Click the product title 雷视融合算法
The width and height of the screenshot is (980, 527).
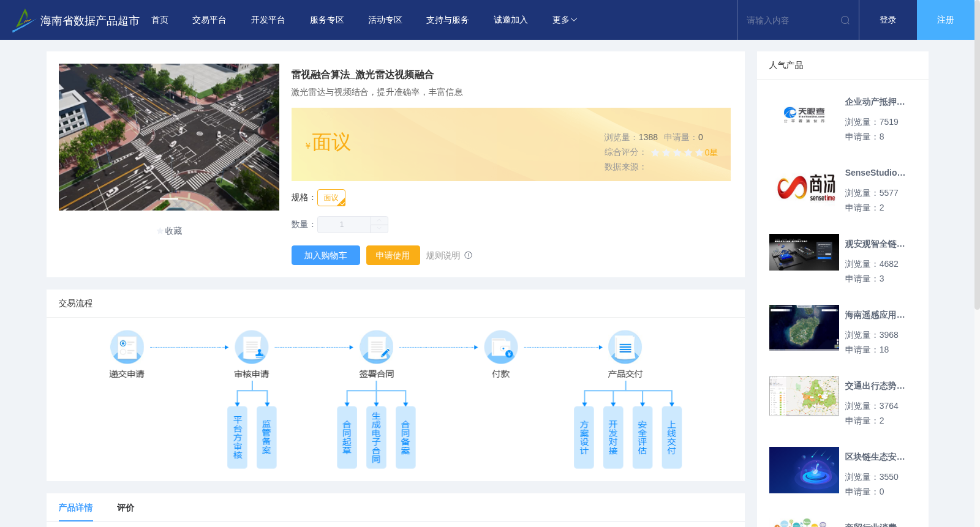(363, 75)
